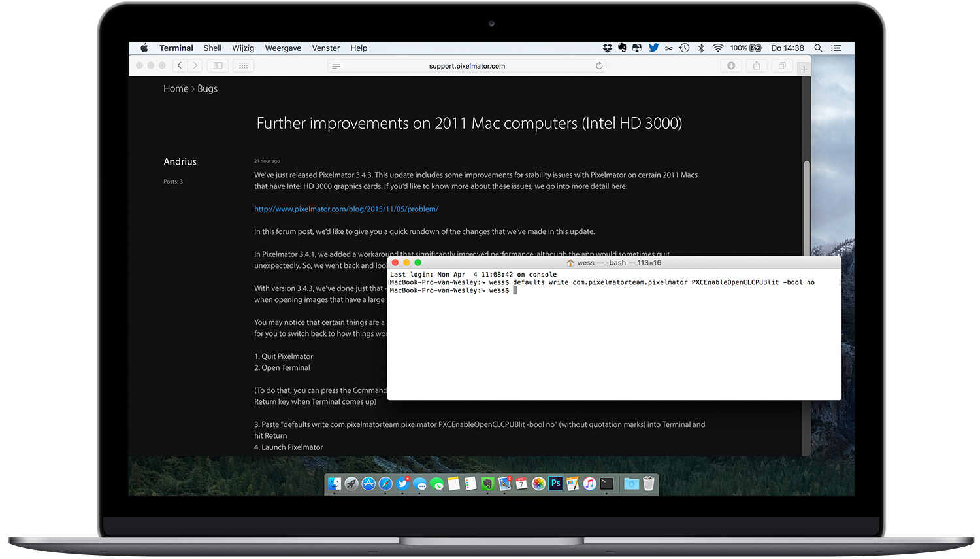The height and width of the screenshot is (559, 980).
Task: Open the green WhatsApp icon in Dock
Action: pos(436,484)
